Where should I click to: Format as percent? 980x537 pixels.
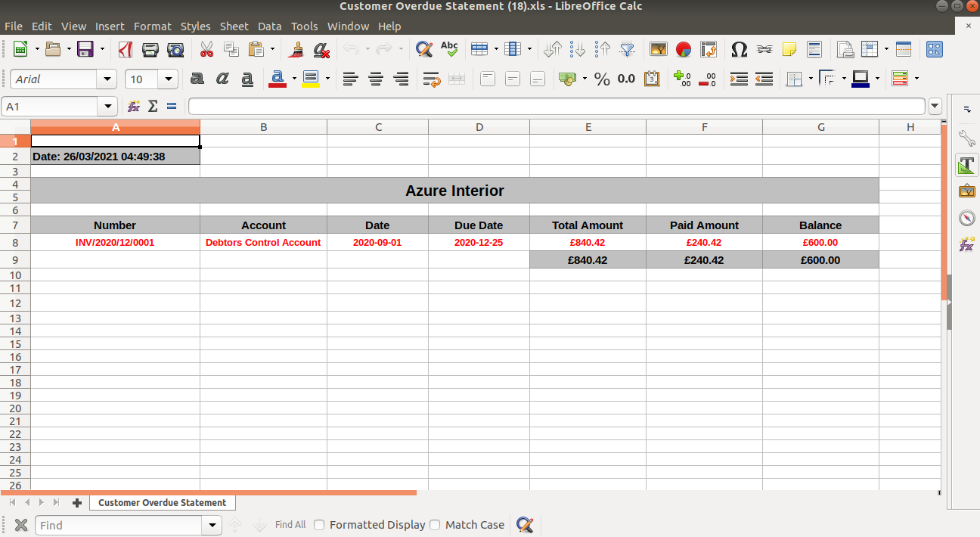pos(602,79)
